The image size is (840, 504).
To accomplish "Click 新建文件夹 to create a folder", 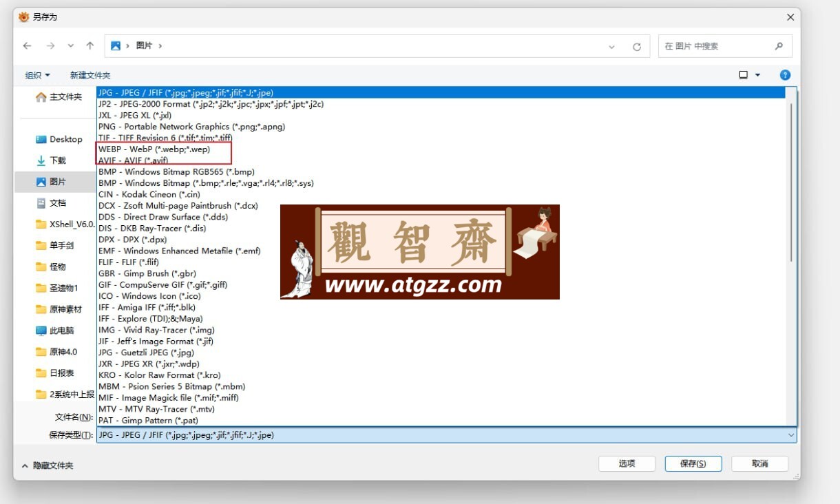I will click(x=90, y=75).
